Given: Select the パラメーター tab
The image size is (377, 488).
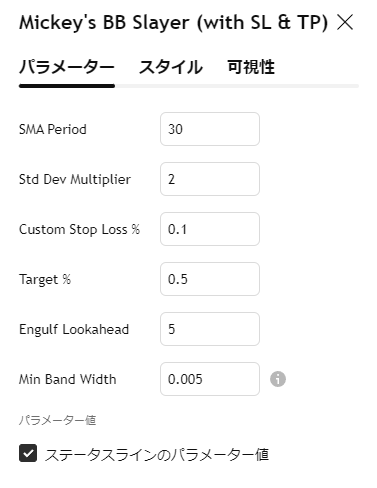Looking at the screenshot, I should tap(67, 67).
